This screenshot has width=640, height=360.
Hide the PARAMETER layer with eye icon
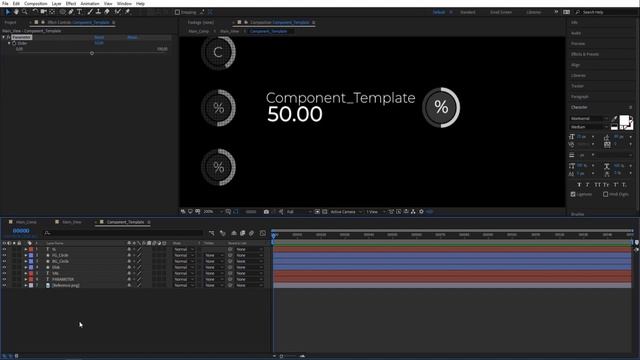click(4, 279)
